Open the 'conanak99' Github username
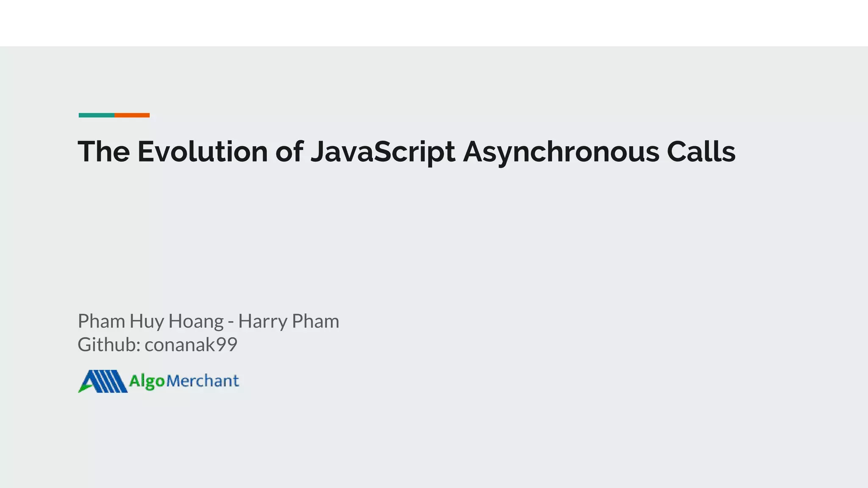 (191, 345)
